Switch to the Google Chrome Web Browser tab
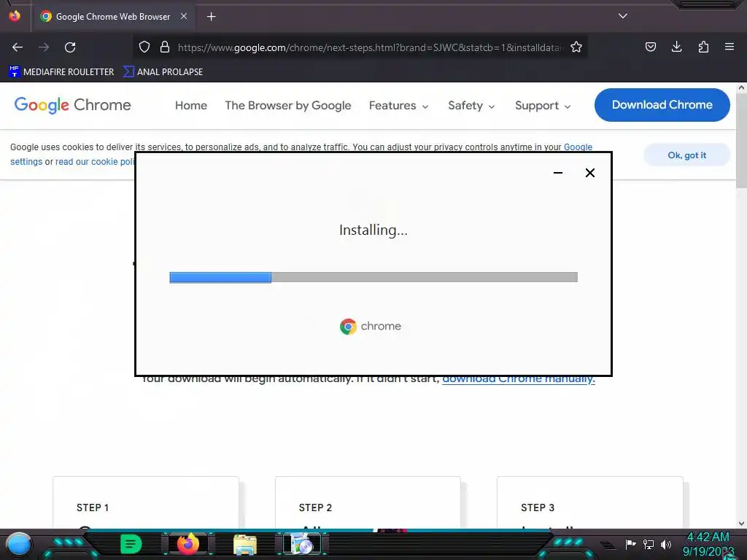This screenshot has height=560, width=747. 113,17
